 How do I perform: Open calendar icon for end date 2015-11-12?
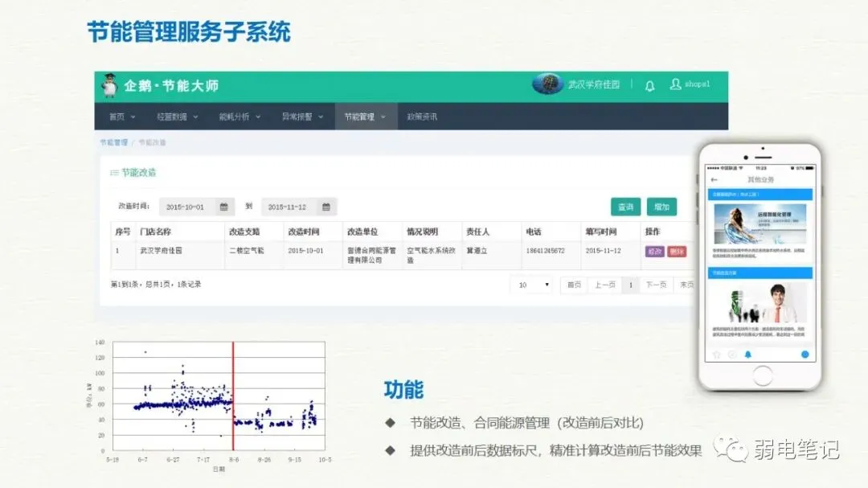coord(326,207)
